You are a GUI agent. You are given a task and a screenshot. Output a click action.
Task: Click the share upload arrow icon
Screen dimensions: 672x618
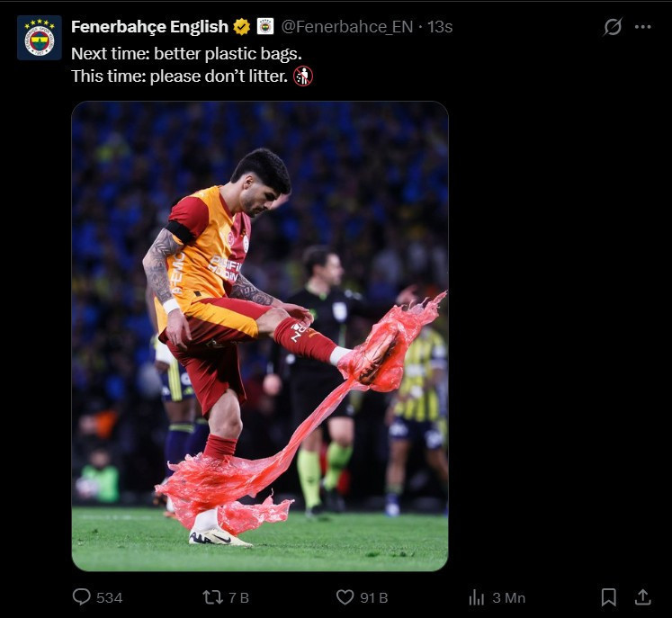coord(643,597)
